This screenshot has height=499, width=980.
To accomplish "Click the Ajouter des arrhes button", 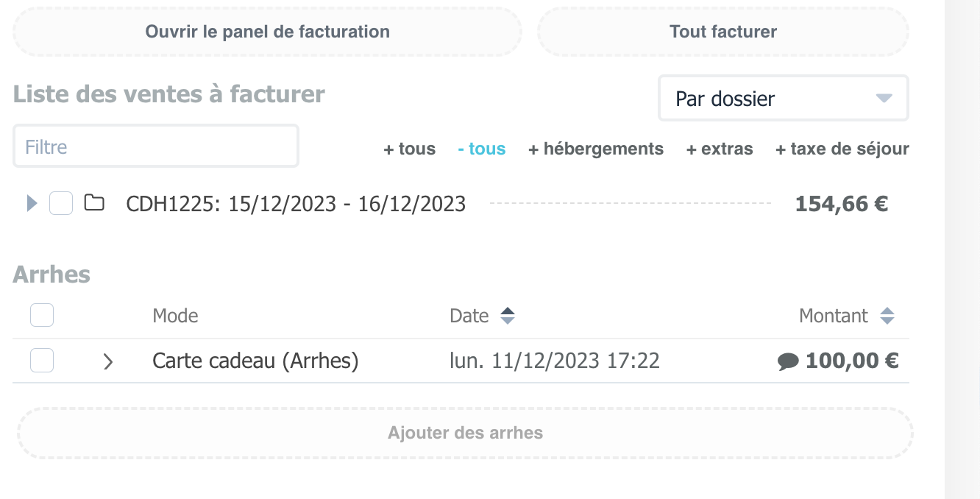I will [x=466, y=433].
